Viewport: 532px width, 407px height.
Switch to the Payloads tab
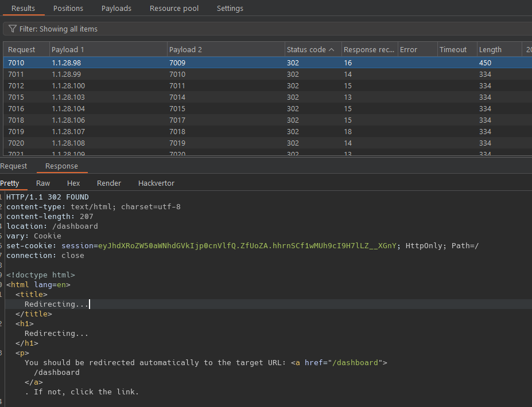point(116,8)
